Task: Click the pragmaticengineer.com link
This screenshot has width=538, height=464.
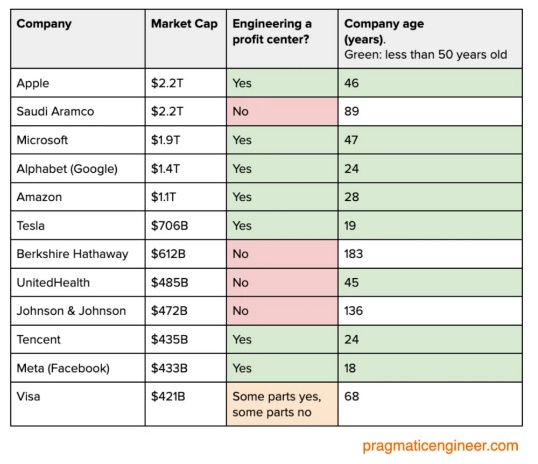Action: 440,446
